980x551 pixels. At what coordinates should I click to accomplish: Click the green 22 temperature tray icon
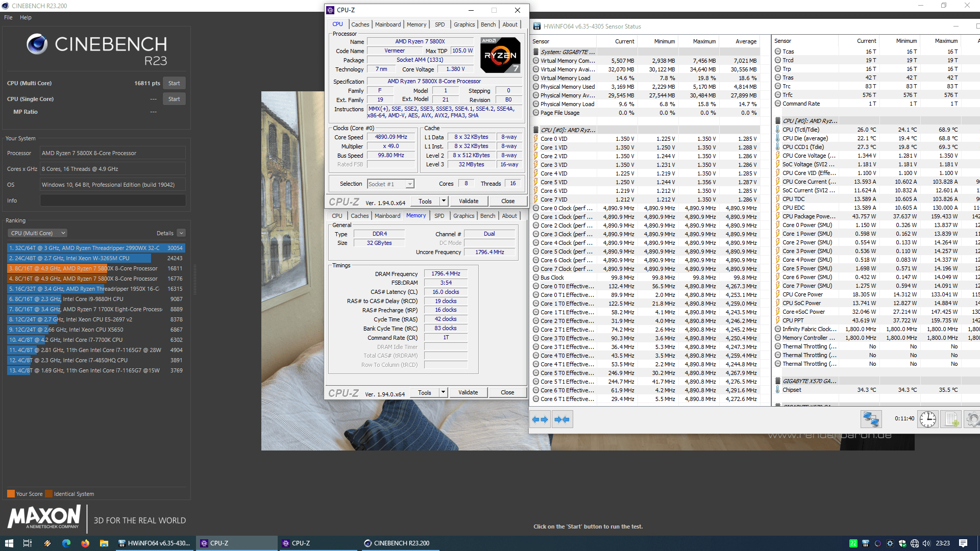[x=853, y=543]
